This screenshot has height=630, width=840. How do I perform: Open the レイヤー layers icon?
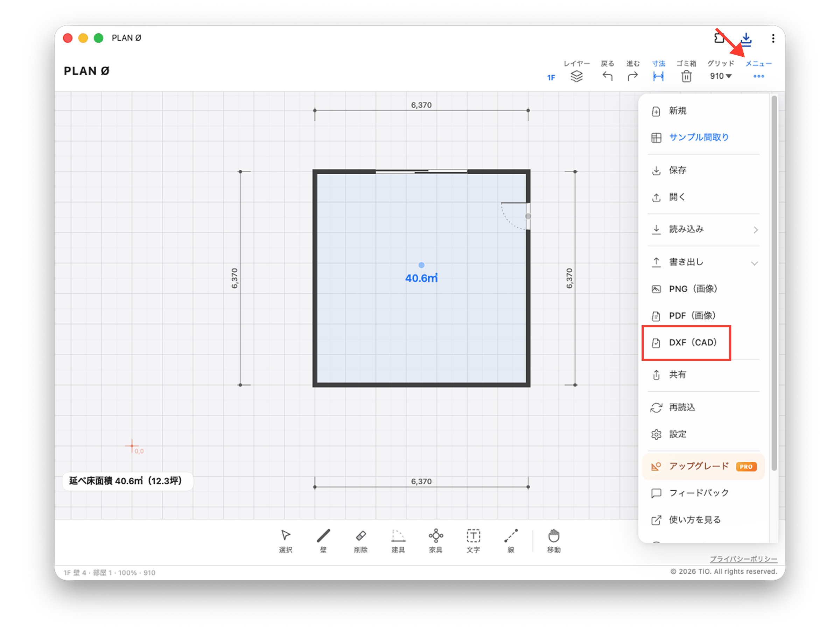576,76
